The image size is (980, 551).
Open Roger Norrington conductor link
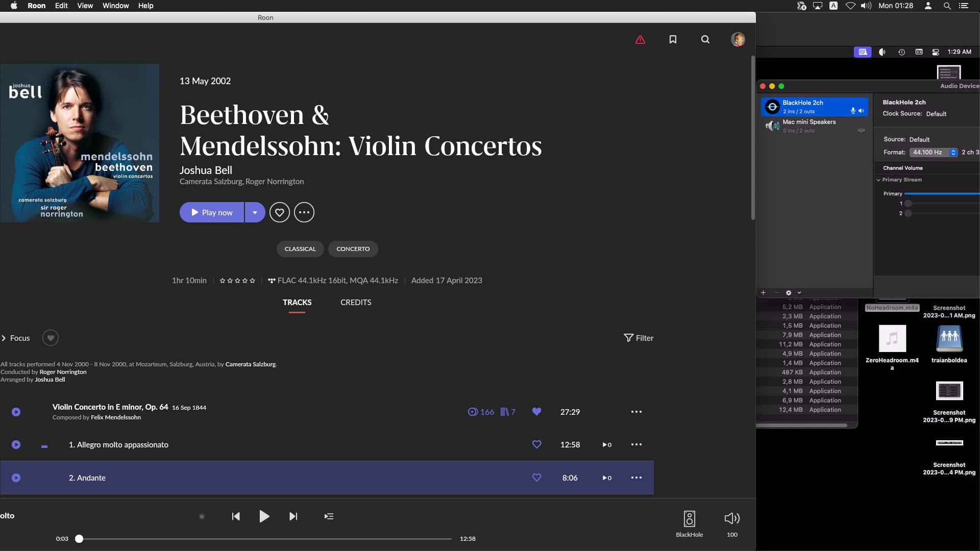point(63,372)
